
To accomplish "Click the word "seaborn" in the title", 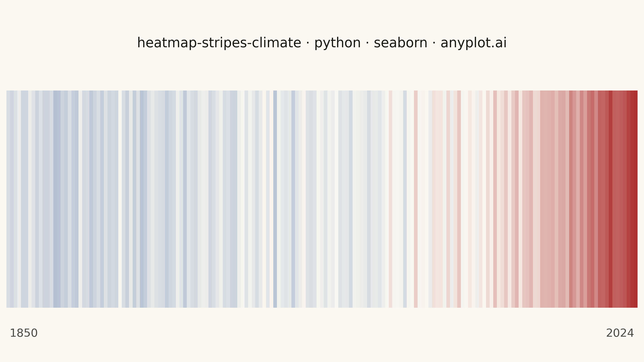I will pyautogui.click(x=400, y=43).
